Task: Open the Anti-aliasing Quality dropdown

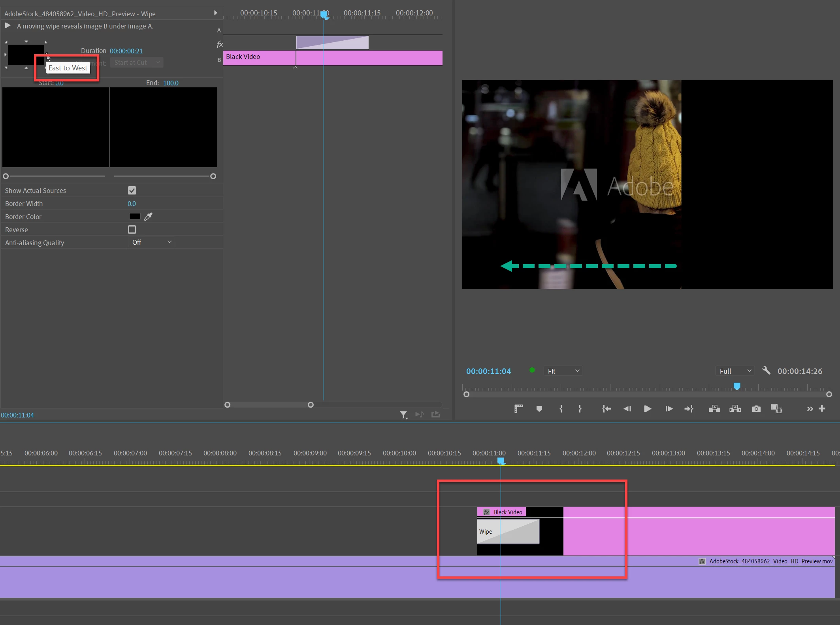Action: [x=152, y=242]
